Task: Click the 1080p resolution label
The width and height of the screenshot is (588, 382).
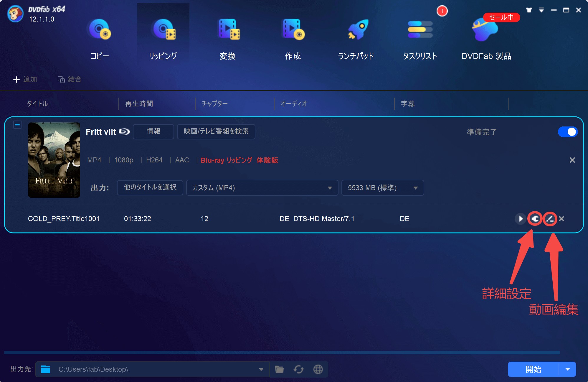Action: point(124,160)
